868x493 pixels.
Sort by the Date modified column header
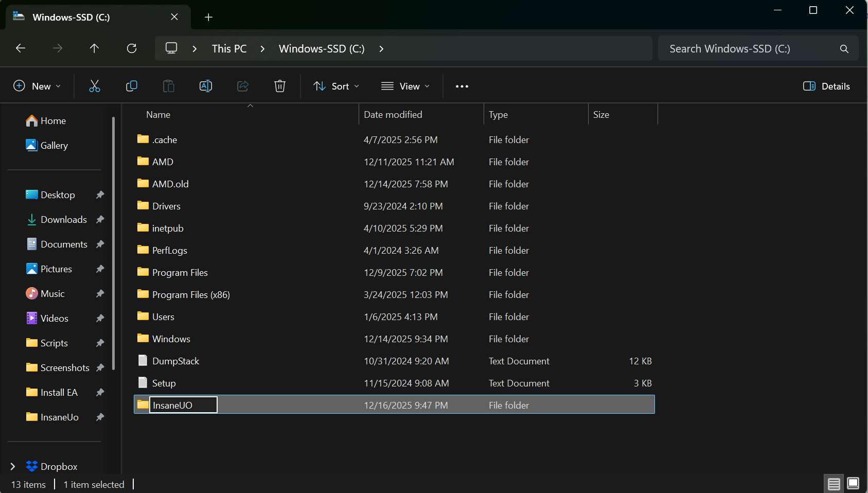pos(393,115)
